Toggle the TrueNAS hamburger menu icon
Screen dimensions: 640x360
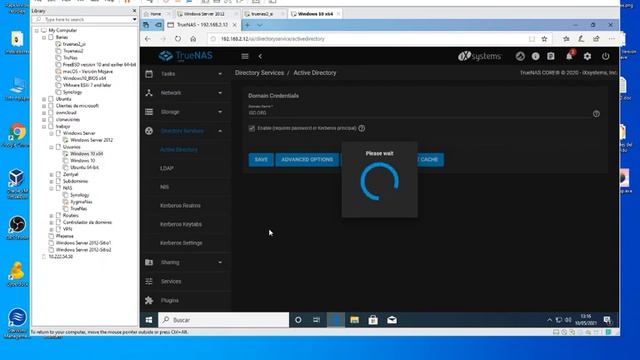245,56
